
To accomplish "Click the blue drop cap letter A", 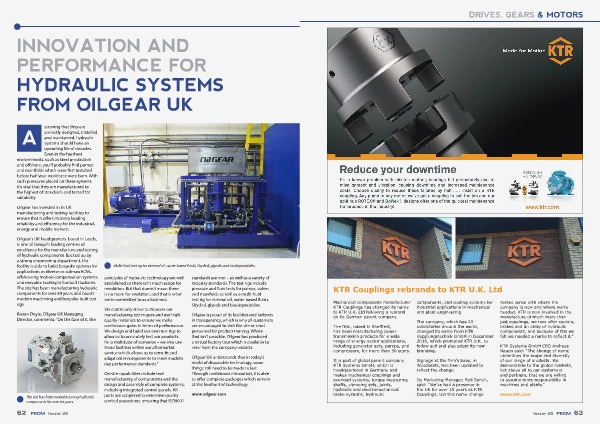I will [29, 138].
